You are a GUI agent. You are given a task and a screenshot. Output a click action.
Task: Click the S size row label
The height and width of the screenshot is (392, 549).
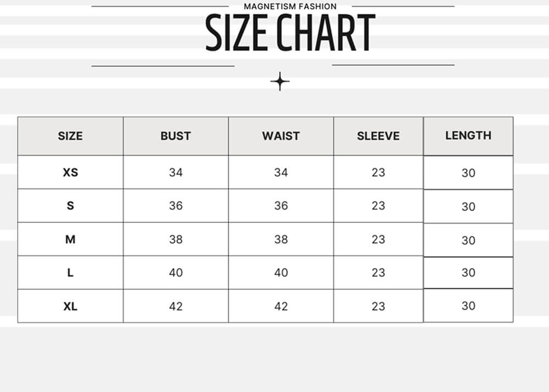(x=70, y=206)
